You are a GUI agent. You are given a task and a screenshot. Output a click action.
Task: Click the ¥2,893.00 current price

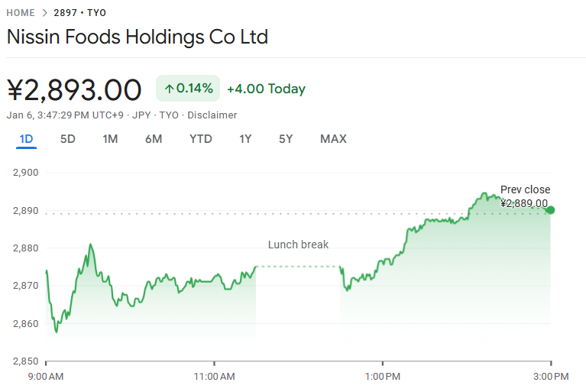(x=74, y=89)
